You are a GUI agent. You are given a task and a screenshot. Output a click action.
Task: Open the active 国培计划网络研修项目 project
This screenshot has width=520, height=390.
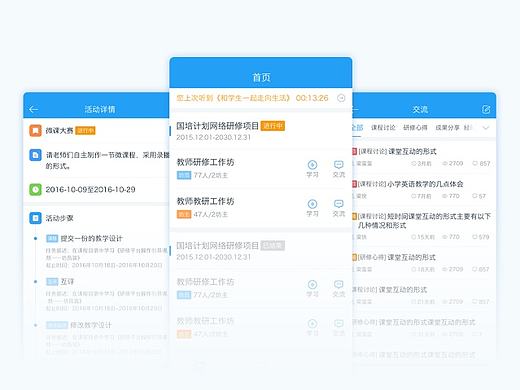coord(217,126)
